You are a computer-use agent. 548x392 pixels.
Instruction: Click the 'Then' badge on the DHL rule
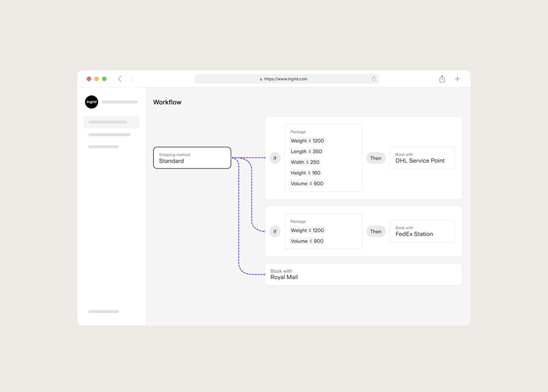[375, 158]
